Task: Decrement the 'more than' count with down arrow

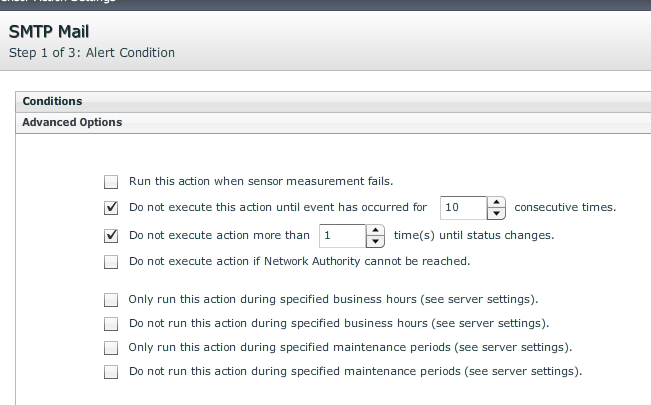Action: pyautogui.click(x=375, y=241)
